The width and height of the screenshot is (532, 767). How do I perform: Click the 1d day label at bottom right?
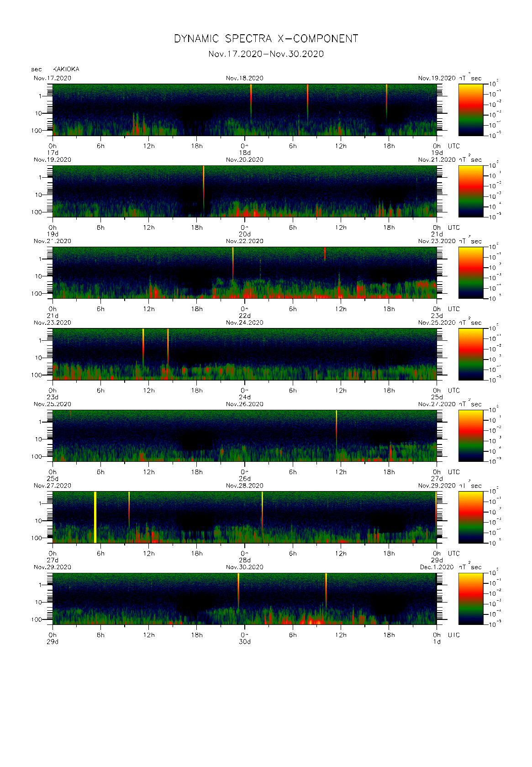click(437, 641)
